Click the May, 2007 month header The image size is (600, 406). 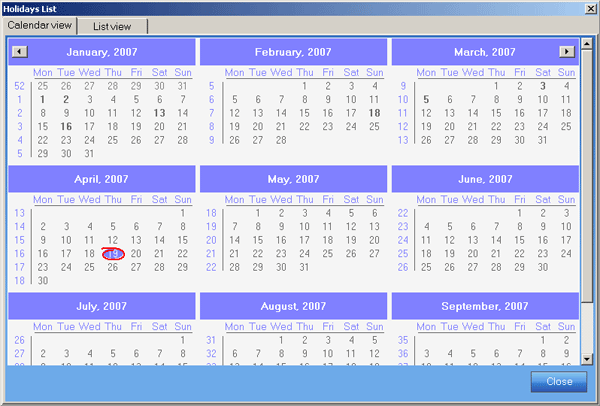click(292, 178)
